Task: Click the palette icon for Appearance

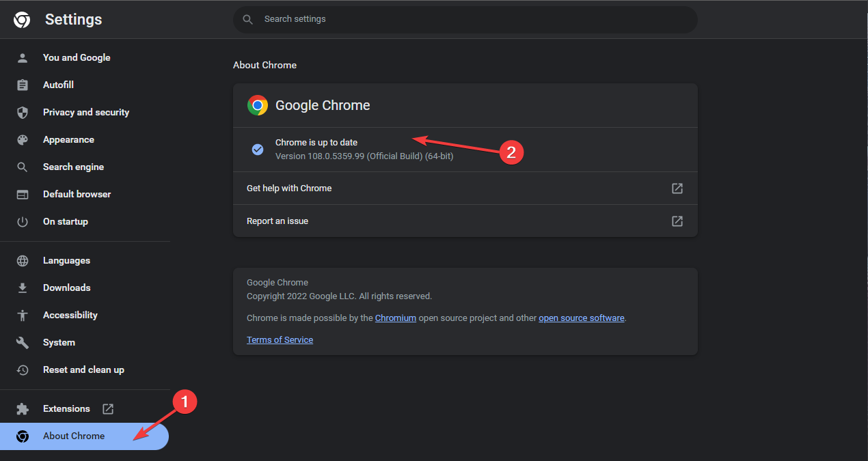Action: pyautogui.click(x=23, y=139)
